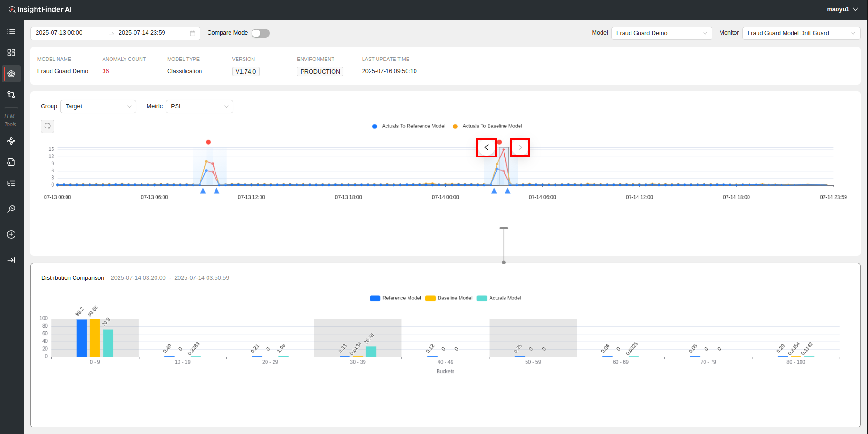
Task: Open the calendar icon in date range
Action: tap(193, 33)
